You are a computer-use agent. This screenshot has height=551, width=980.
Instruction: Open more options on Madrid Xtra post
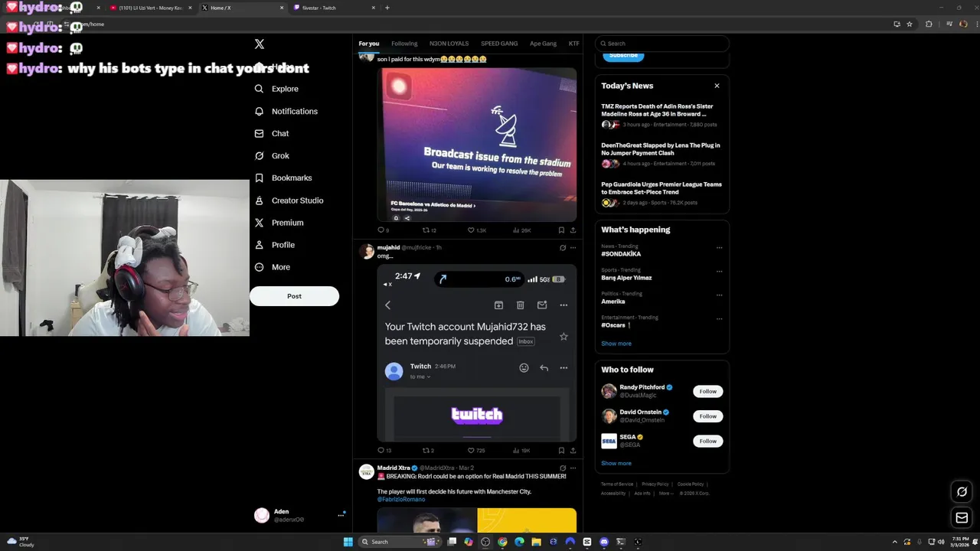573,468
